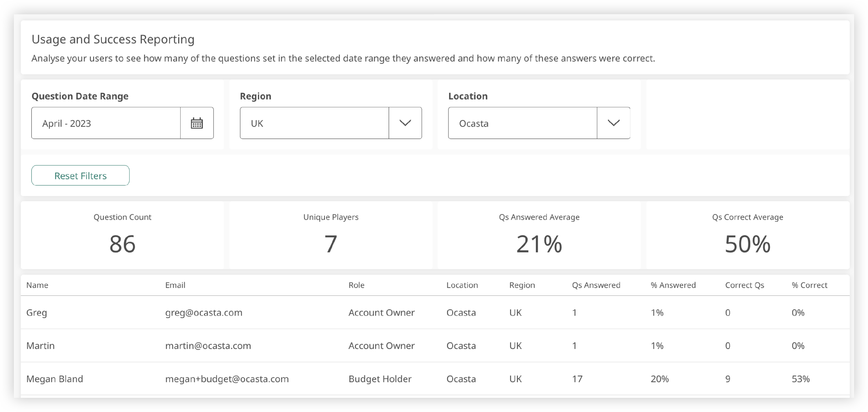Click megan+budget@ocasta.com email address
This screenshot has height=412, width=868.
[x=227, y=379]
